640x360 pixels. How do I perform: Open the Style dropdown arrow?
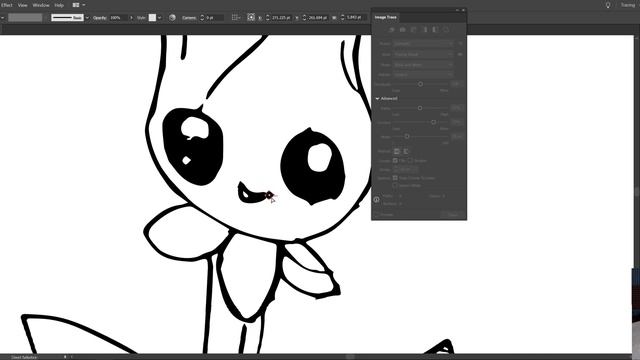pos(159,18)
